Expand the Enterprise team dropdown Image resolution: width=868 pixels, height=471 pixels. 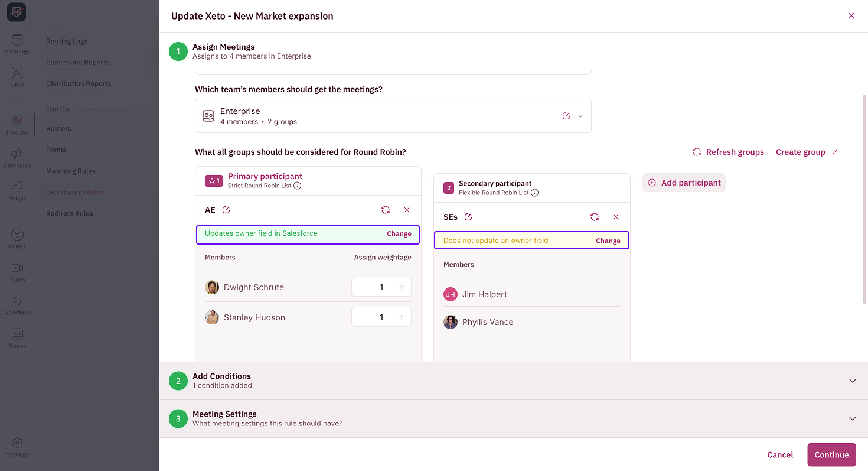(x=580, y=116)
